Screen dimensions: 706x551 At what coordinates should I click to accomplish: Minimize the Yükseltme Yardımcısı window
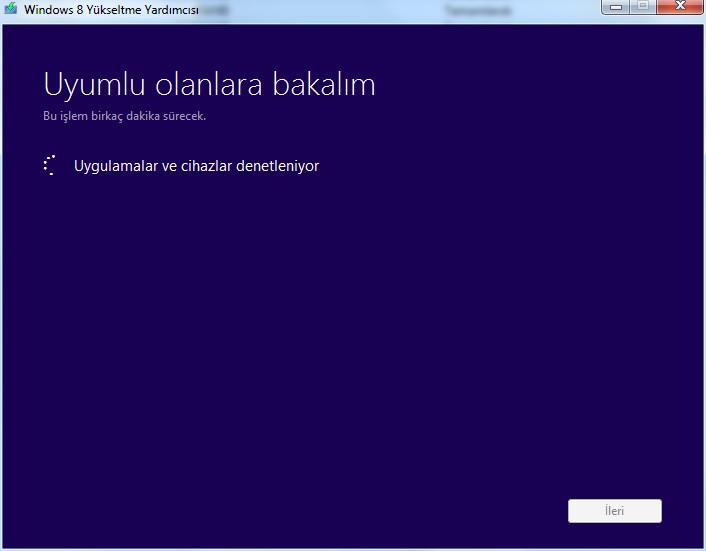[x=615, y=7]
